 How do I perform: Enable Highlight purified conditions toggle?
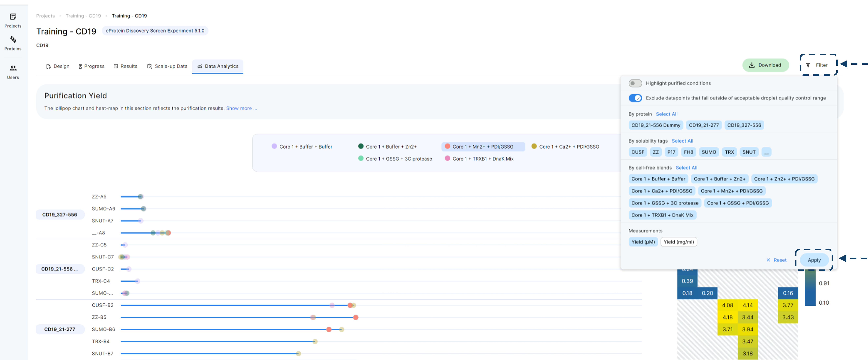[x=635, y=83]
